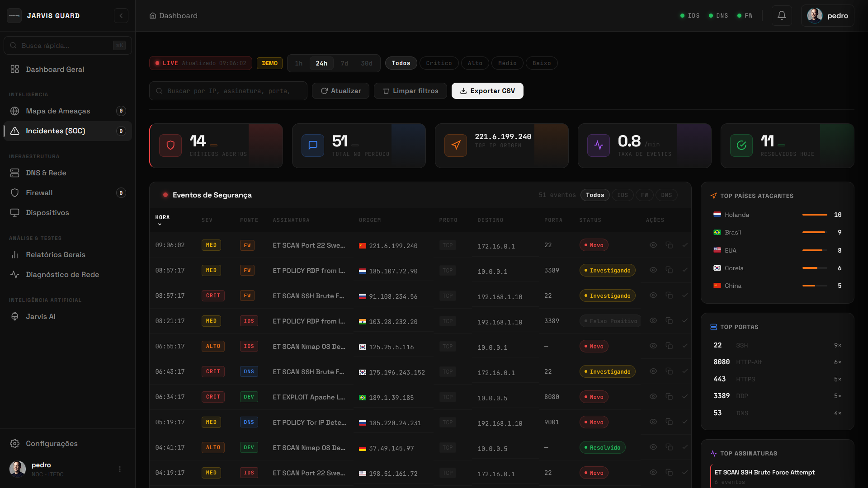View details of the 09:06:02 event
The height and width of the screenshot is (488, 868).
[653, 245]
